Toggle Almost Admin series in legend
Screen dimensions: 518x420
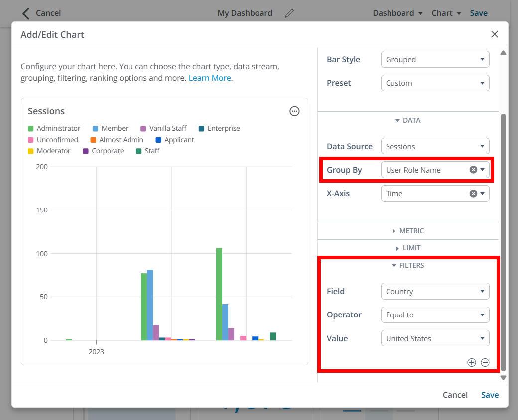click(x=117, y=140)
